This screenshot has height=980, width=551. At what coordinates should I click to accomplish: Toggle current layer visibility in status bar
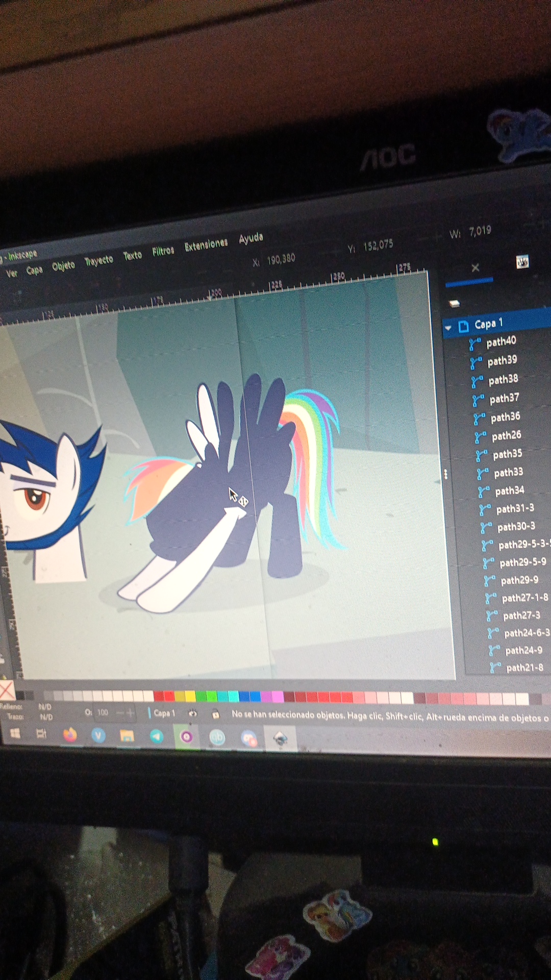(x=193, y=714)
